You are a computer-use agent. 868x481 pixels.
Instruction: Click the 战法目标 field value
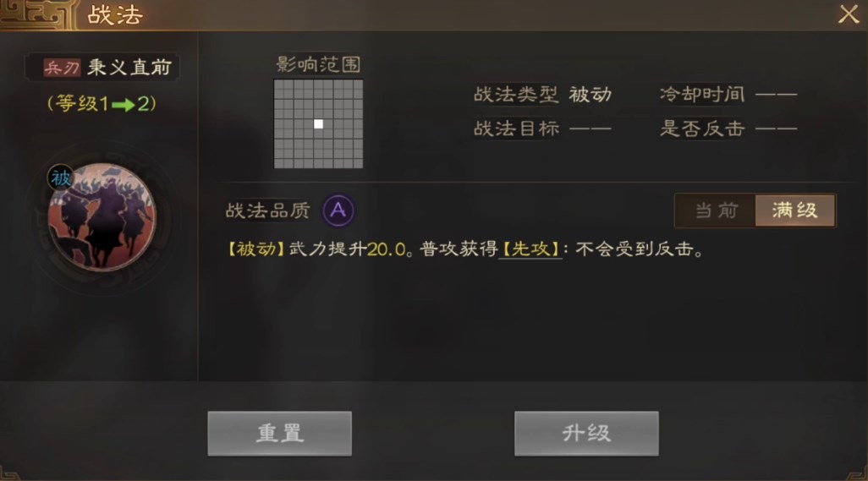click(x=591, y=128)
